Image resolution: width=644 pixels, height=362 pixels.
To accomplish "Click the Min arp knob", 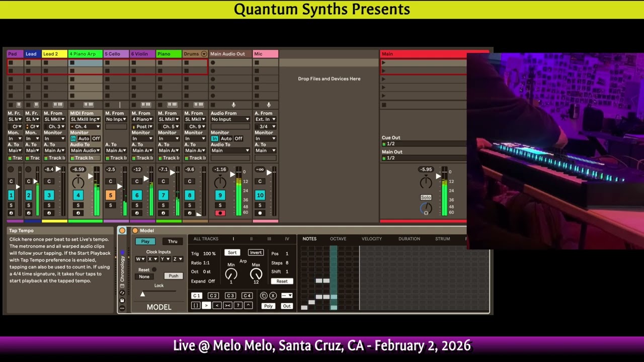I will pyautogui.click(x=231, y=274).
